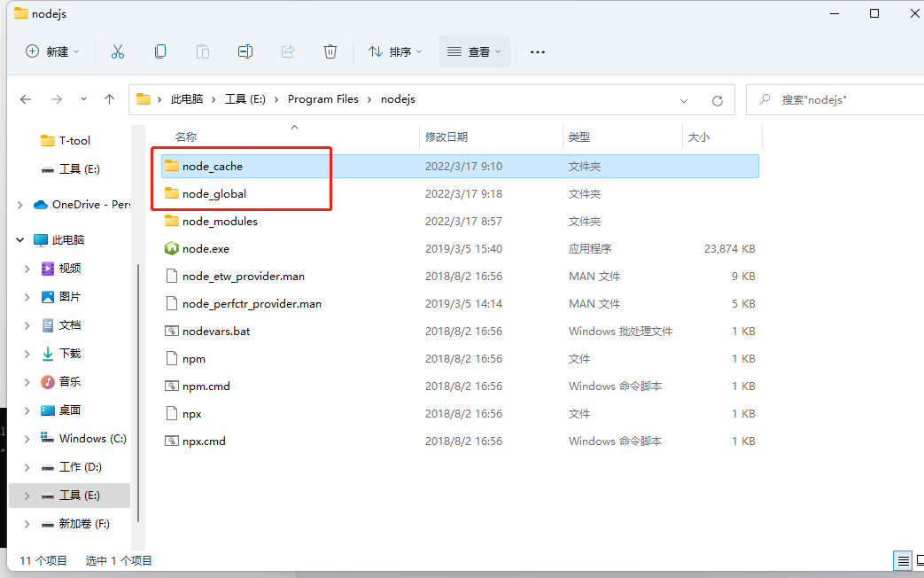This screenshot has width=924, height=578.
Task: Click the Music icon in sidebar
Action: pyautogui.click(x=48, y=381)
